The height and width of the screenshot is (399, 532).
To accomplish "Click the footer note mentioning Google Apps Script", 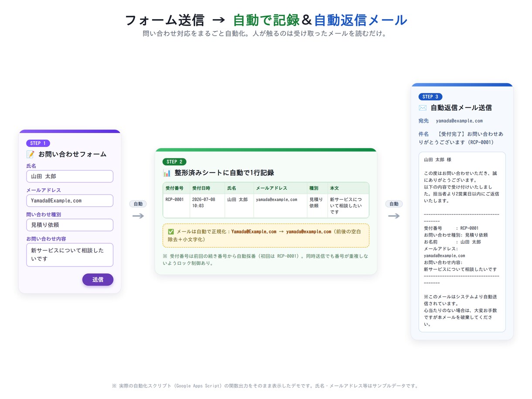I will (x=265, y=386).
